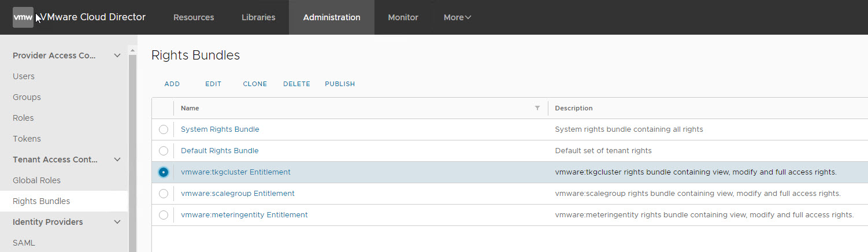Click the VMware logo icon
868x252 pixels.
tap(23, 17)
